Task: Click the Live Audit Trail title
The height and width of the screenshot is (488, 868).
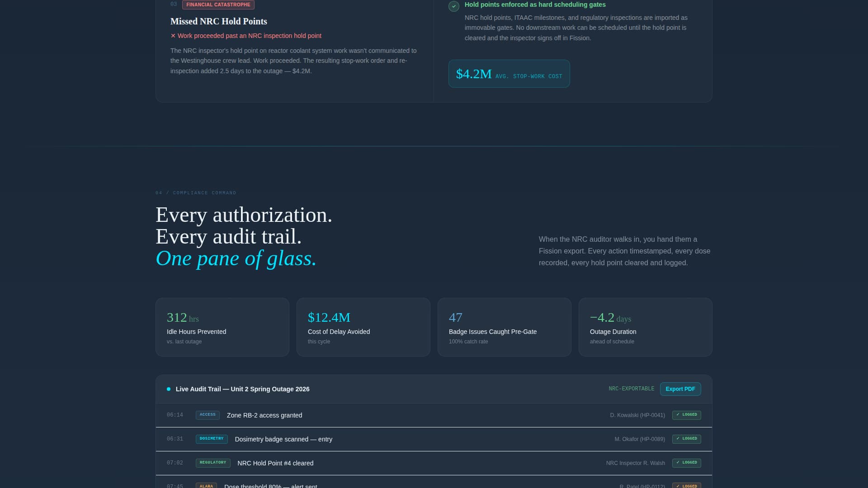Action: pos(243,389)
